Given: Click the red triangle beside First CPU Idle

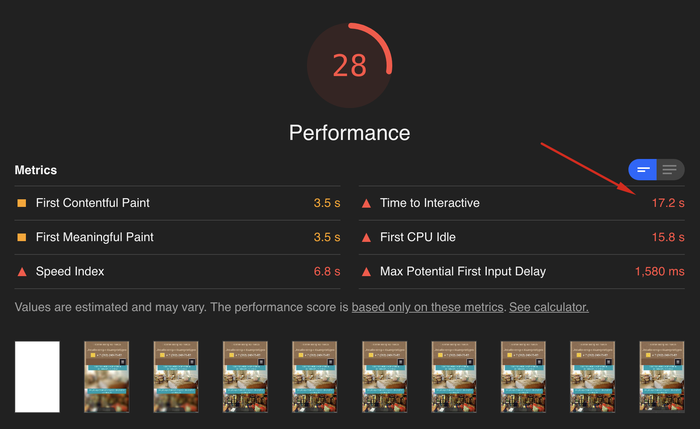Looking at the screenshot, I should pyautogui.click(x=366, y=238).
